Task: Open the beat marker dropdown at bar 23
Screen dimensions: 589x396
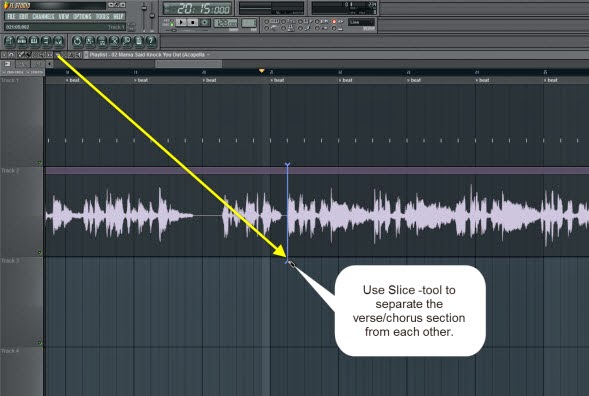Action: (x=414, y=80)
